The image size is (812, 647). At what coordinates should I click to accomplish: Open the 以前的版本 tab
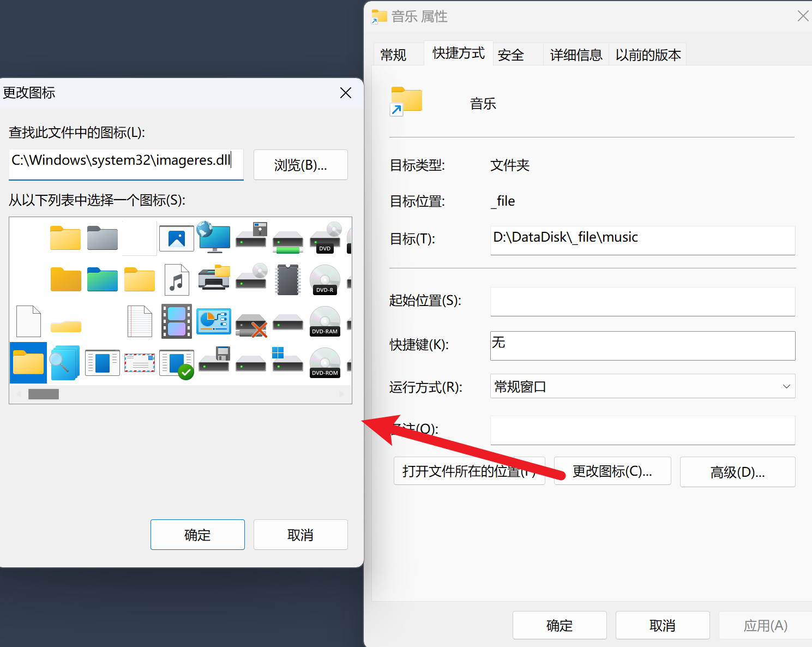pos(648,55)
